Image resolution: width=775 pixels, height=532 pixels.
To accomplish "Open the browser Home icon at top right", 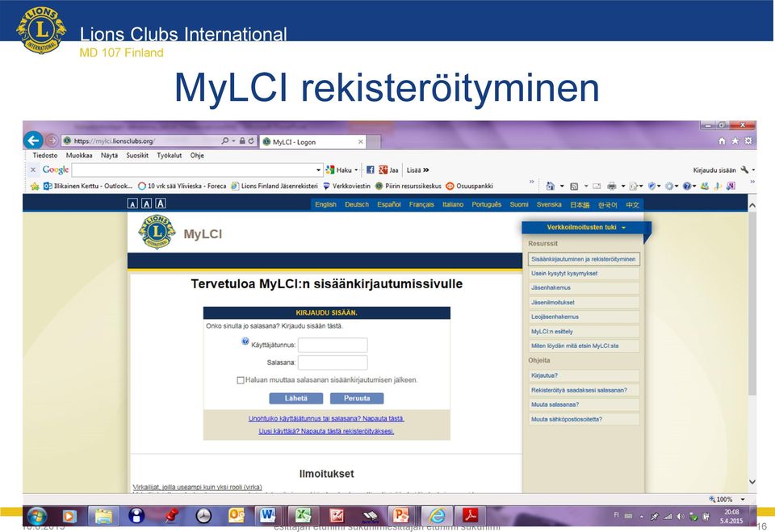I will click(722, 141).
